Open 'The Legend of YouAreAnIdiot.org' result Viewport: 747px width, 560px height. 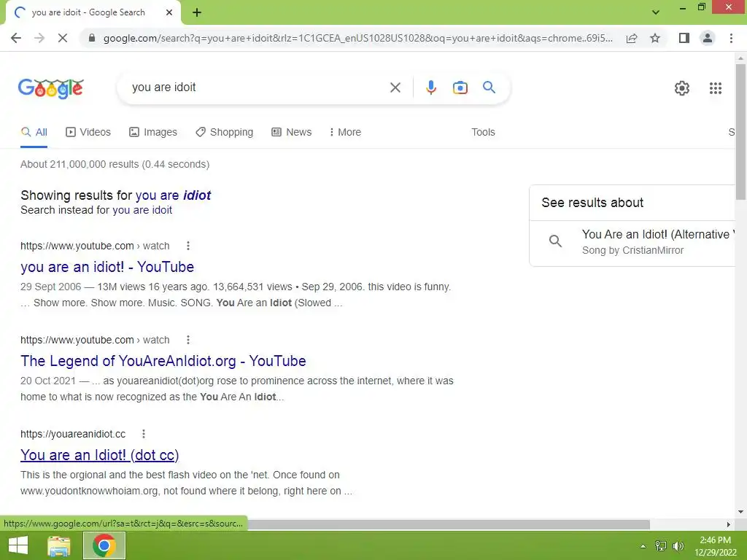coord(163,361)
